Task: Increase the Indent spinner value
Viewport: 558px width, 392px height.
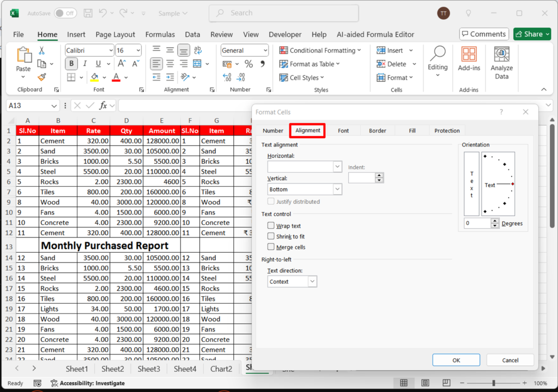Action: point(379,175)
